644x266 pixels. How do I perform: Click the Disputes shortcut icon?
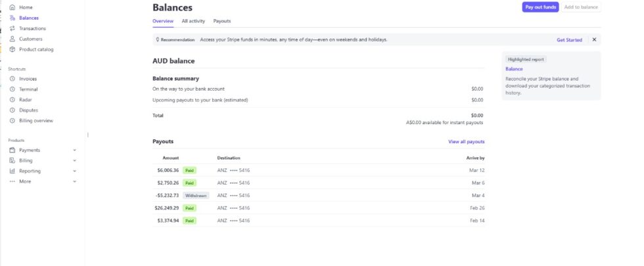coord(12,110)
